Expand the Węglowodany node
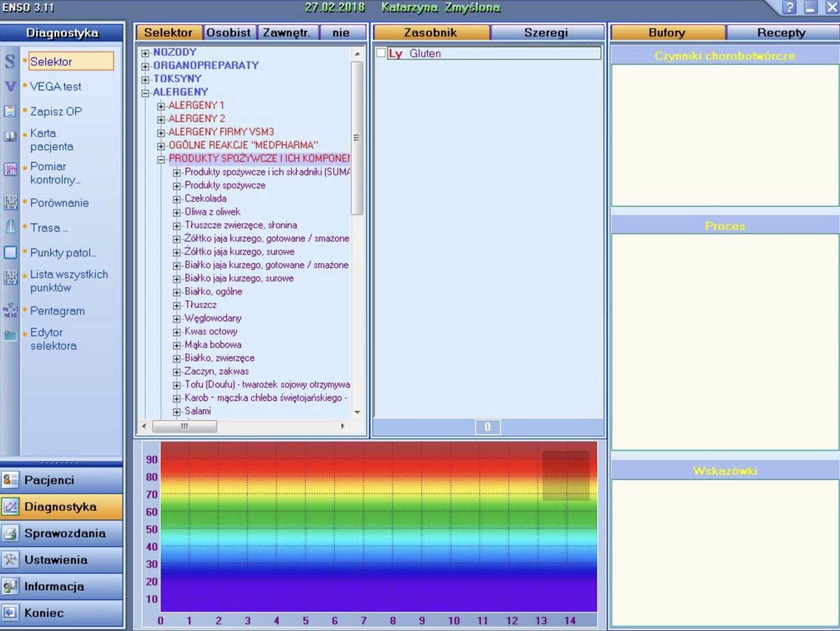Image resolution: width=840 pixels, height=631 pixels. click(x=177, y=319)
